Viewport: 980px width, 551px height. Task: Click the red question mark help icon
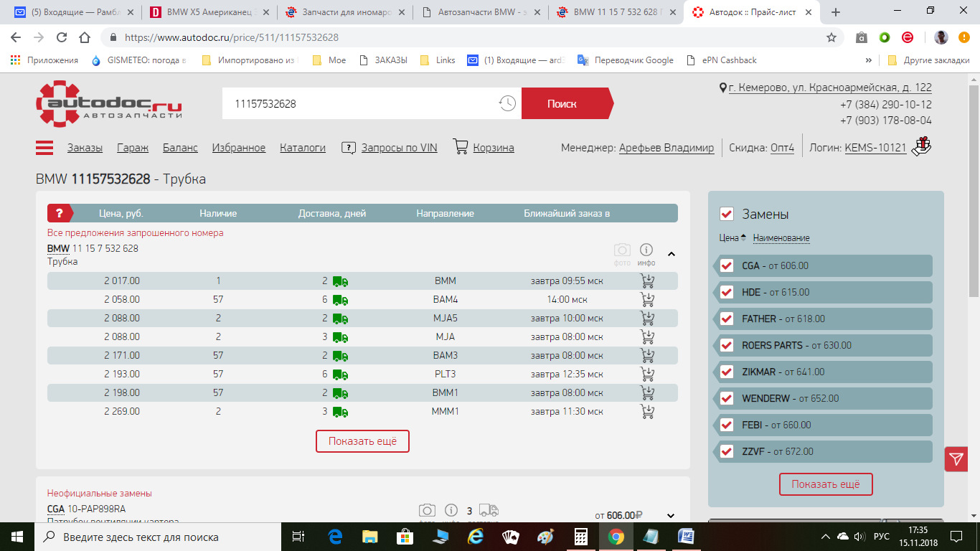[60, 213]
